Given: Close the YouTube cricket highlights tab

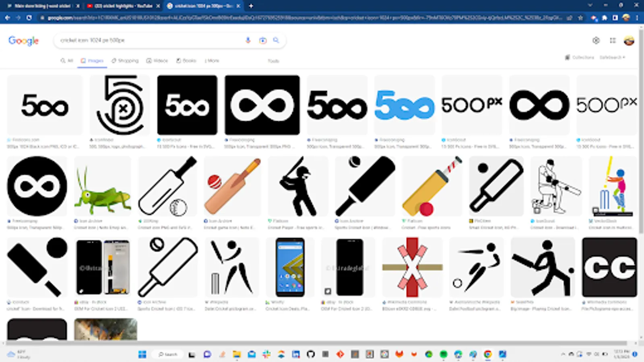Looking at the screenshot, I should (158, 6).
